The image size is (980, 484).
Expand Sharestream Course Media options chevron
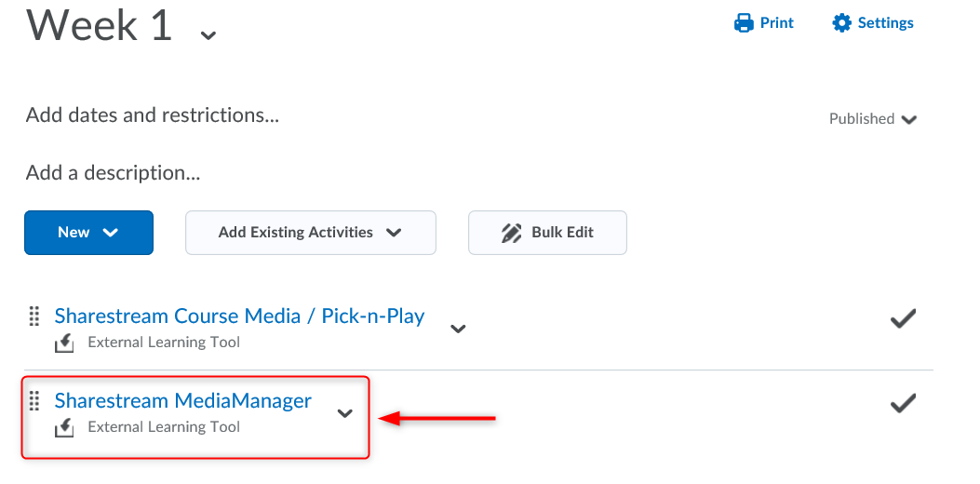pos(458,328)
